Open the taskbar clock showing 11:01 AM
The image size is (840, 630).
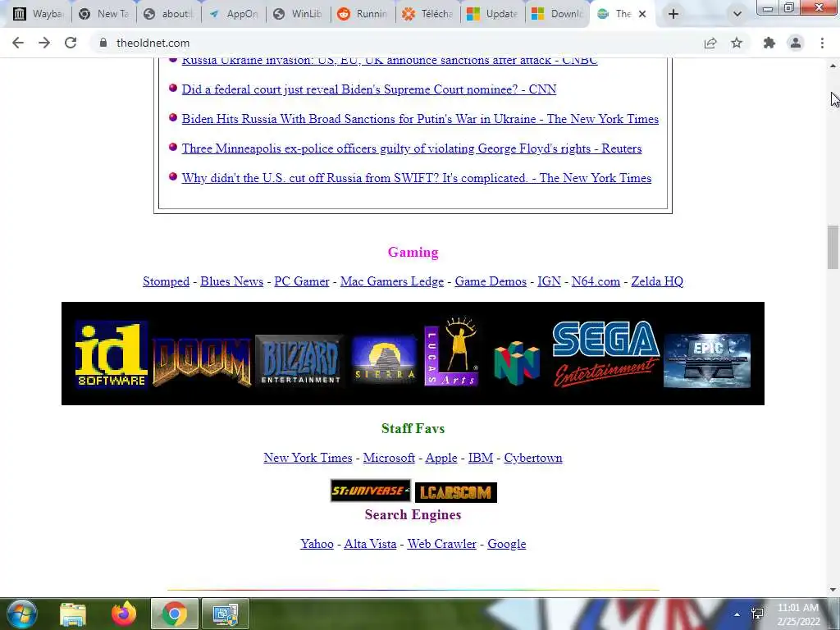(798, 614)
